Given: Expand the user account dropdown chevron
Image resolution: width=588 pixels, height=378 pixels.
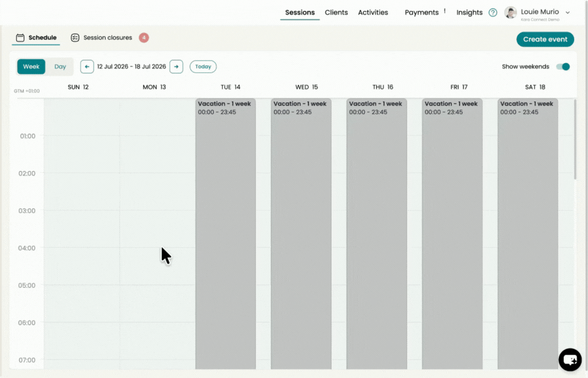Looking at the screenshot, I should click(568, 13).
